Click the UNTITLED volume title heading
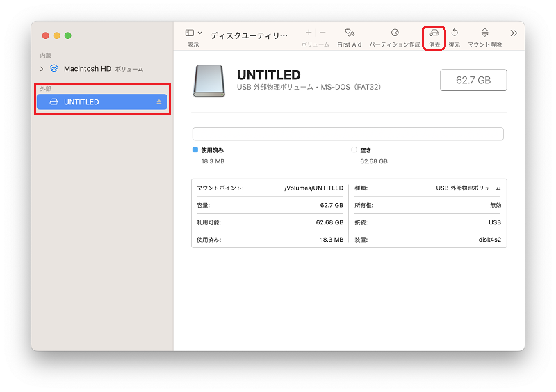Viewport: 556px width, 392px height. (269, 75)
